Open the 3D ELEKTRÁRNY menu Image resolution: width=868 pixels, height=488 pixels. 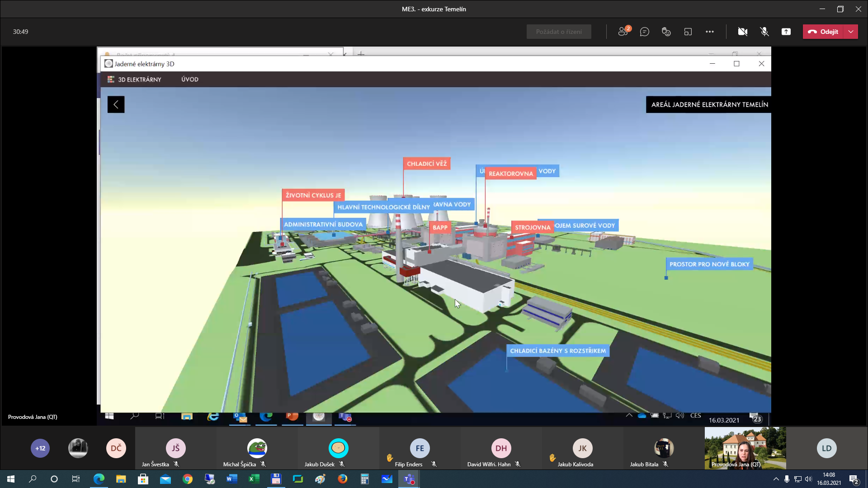(134, 80)
